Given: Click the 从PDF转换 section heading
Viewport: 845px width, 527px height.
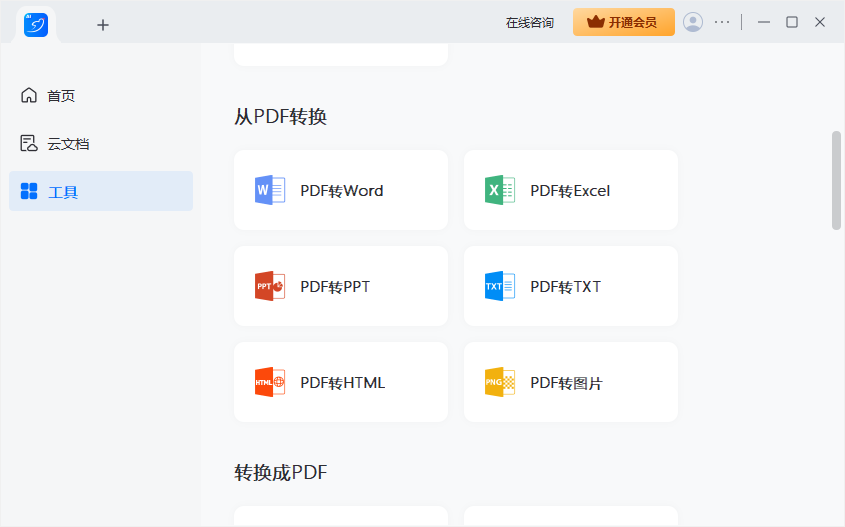Looking at the screenshot, I should click(280, 116).
